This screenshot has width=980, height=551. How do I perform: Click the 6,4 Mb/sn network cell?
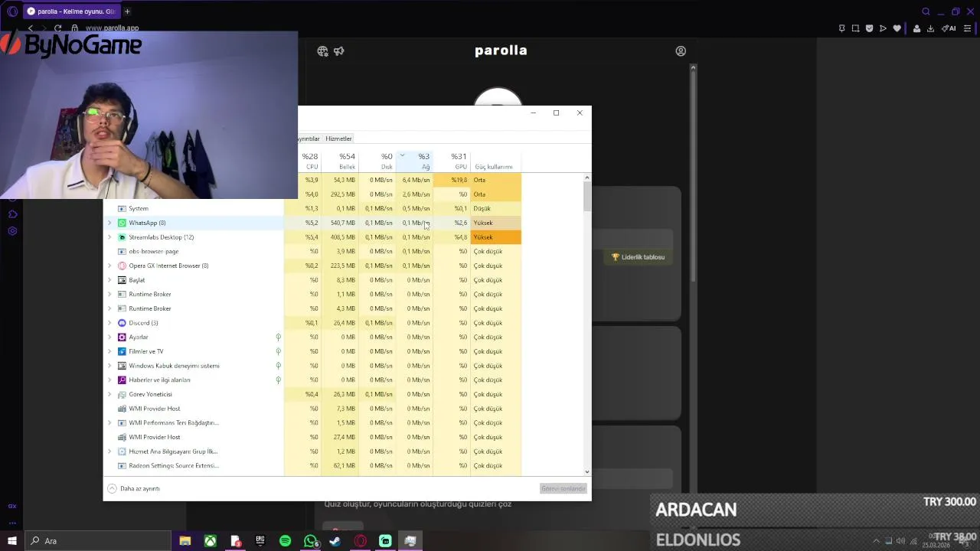(415, 180)
